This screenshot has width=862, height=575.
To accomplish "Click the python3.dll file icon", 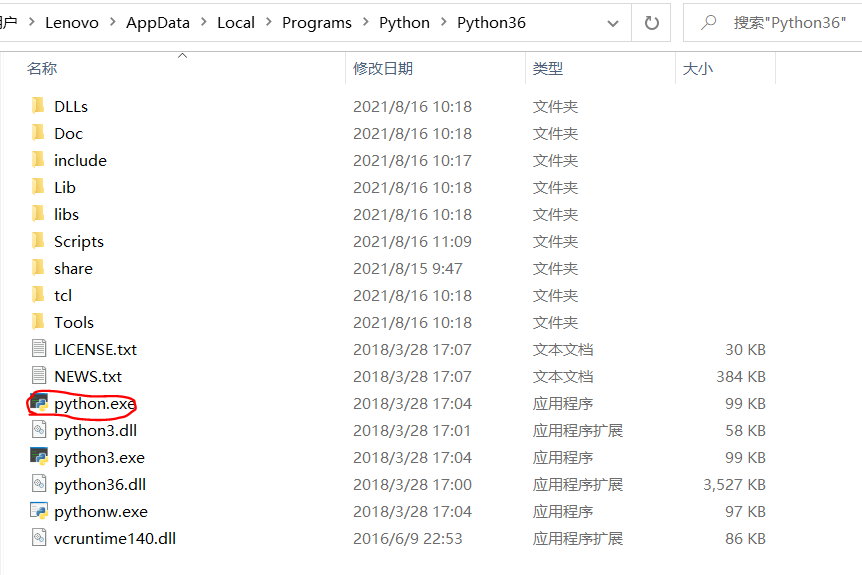I will pos(38,429).
